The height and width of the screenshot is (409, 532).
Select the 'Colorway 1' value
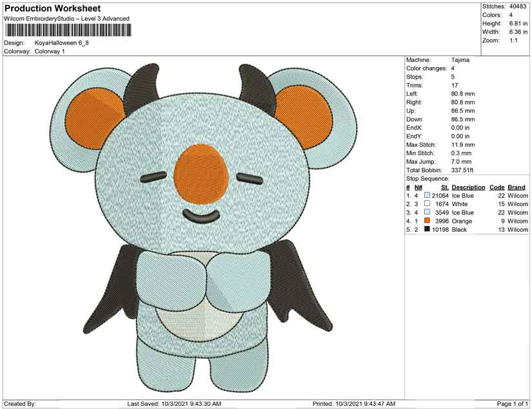(50, 52)
